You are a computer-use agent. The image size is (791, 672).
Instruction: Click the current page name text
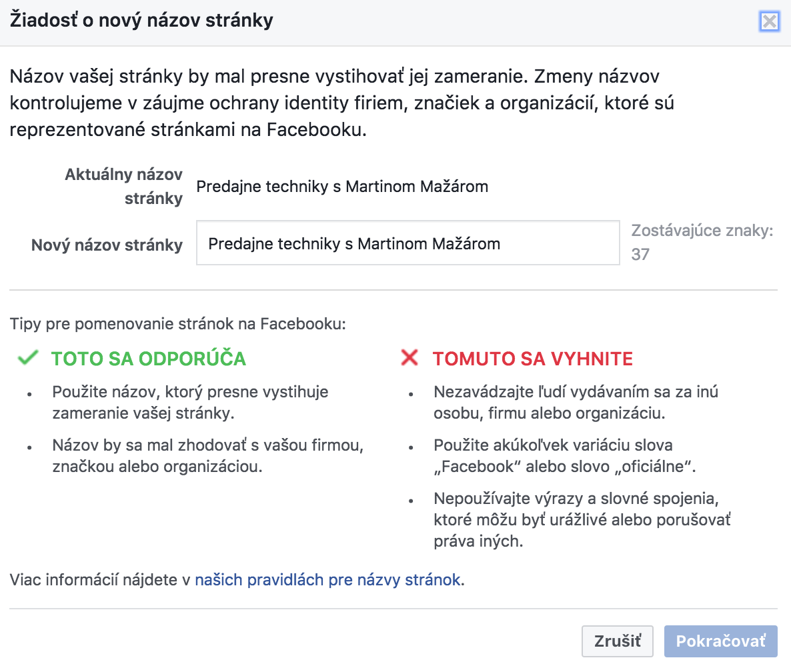click(x=342, y=187)
